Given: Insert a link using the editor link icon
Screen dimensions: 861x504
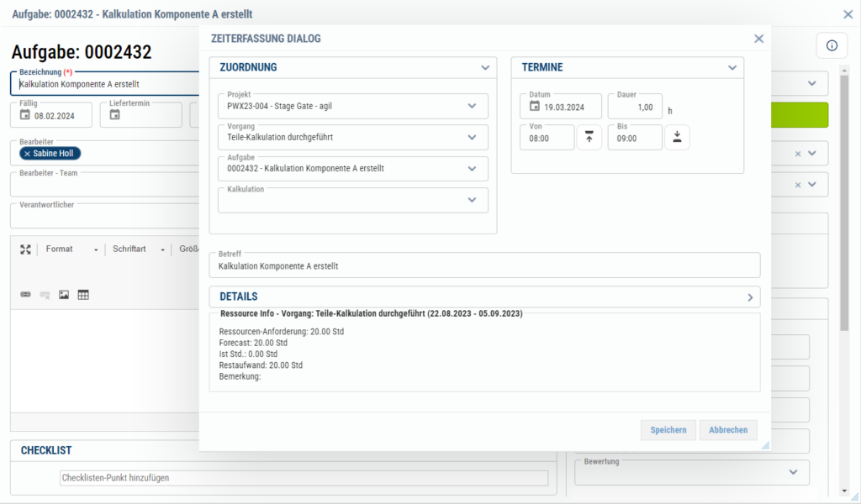Looking at the screenshot, I should 25,295.
